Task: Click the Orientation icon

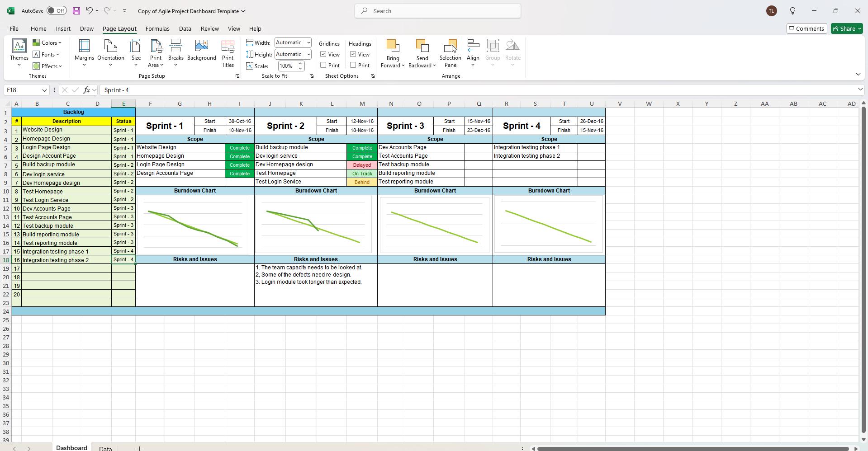Action: tap(110, 51)
